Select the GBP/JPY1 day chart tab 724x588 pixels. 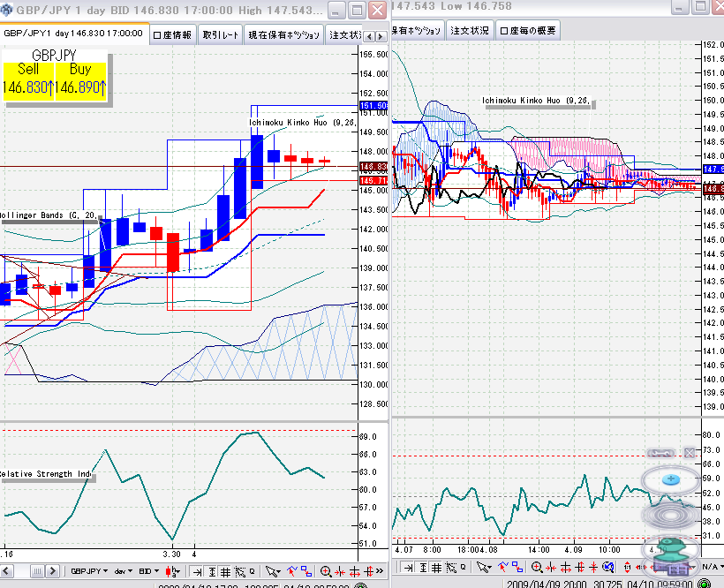[74, 34]
